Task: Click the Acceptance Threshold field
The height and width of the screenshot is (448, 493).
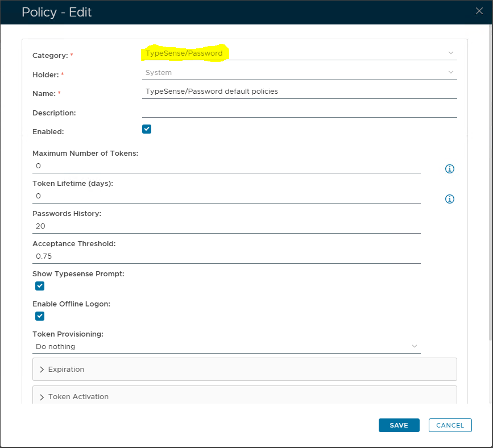Action: click(226, 256)
